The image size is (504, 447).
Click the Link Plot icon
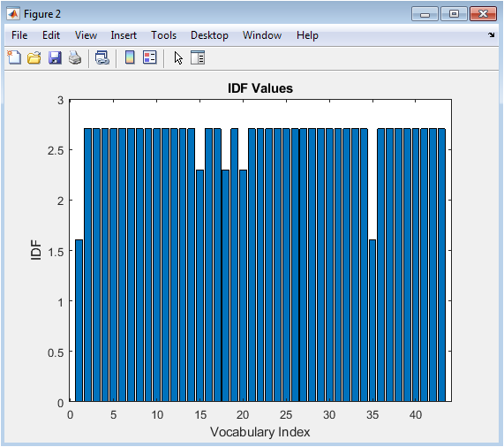[x=102, y=58]
